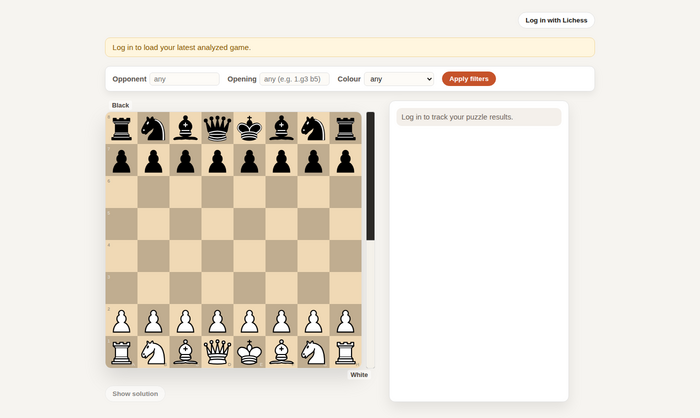
Task: Select the white rook on a1
Action: click(121, 352)
